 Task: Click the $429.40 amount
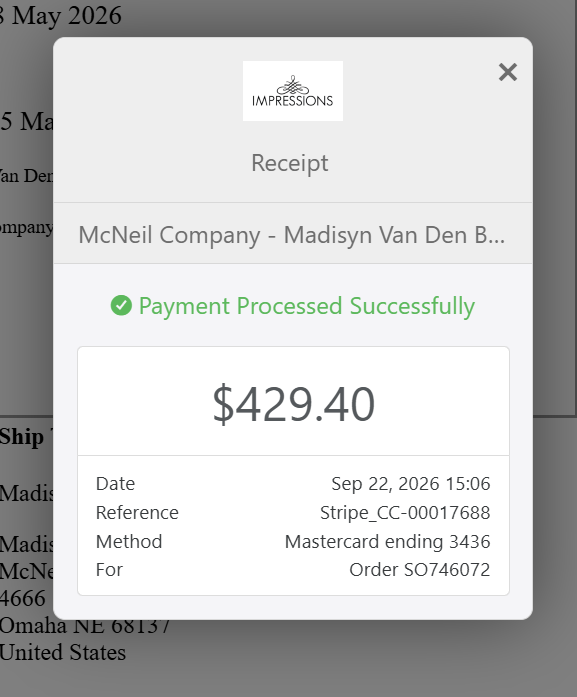coord(293,404)
